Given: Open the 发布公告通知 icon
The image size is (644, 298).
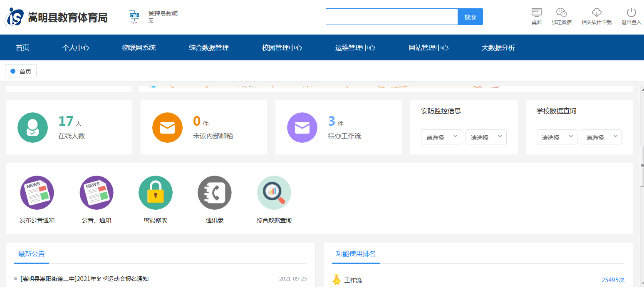Looking at the screenshot, I should [x=37, y=192].
